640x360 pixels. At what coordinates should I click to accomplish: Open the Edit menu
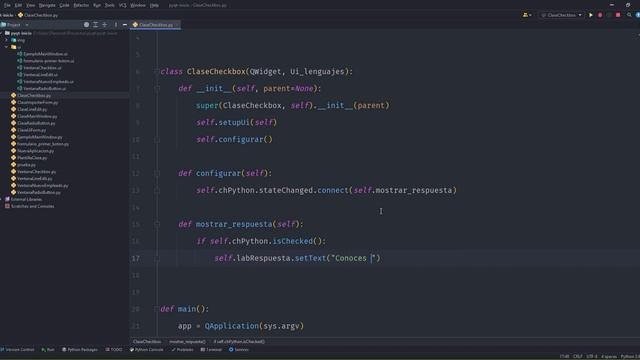pos(18,5)
